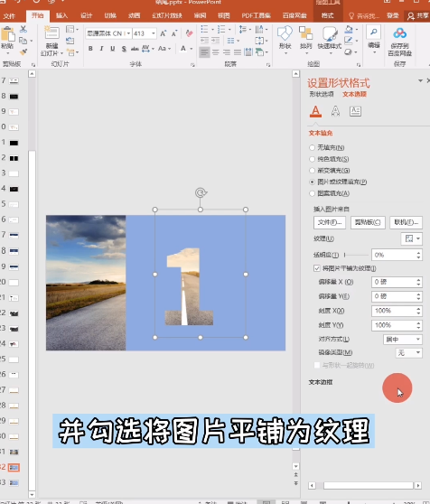Open File (文件) tab
This screenshot has width=430, height=504.
pos(9,15)
